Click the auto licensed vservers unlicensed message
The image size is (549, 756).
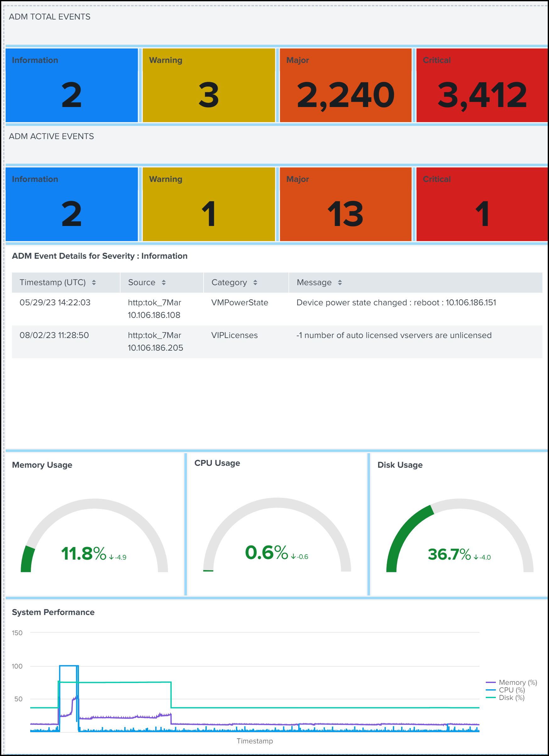click(394, 335)
